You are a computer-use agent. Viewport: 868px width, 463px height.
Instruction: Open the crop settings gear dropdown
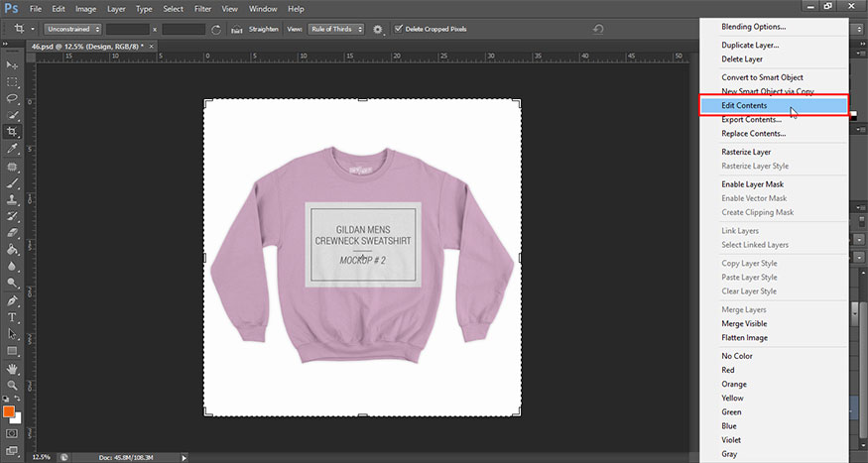coord(378,30)
